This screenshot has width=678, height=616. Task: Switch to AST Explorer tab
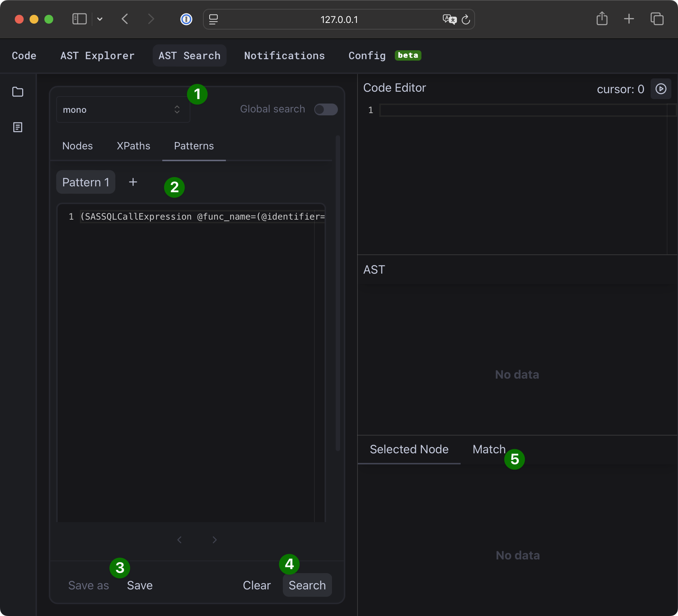pos(98,55)
